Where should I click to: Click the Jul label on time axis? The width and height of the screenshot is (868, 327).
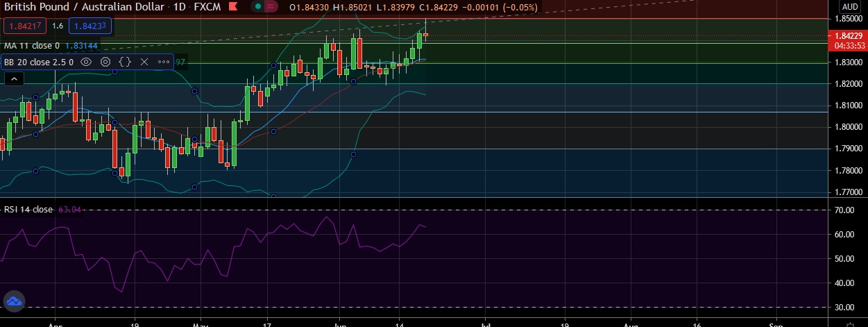[x=485, y=324]
